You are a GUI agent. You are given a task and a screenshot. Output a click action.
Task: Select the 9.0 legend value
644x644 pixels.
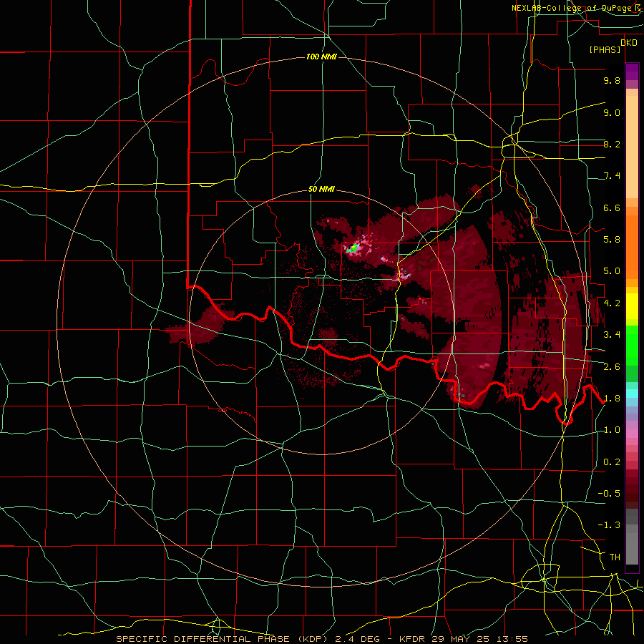pyautogui.click(x=612, y=112)
